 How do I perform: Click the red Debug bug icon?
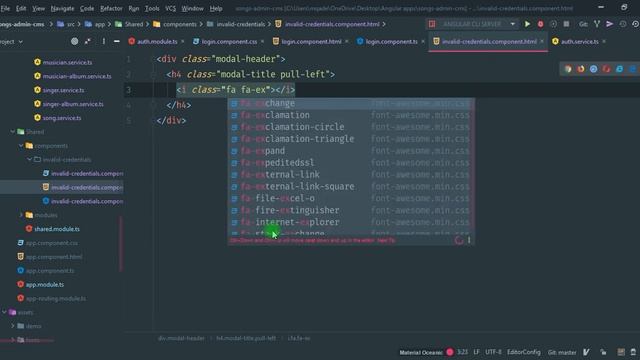tap(540, 24)
